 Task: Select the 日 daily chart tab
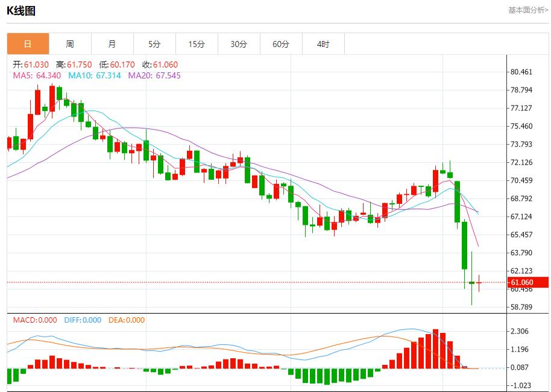click(28, 44)
